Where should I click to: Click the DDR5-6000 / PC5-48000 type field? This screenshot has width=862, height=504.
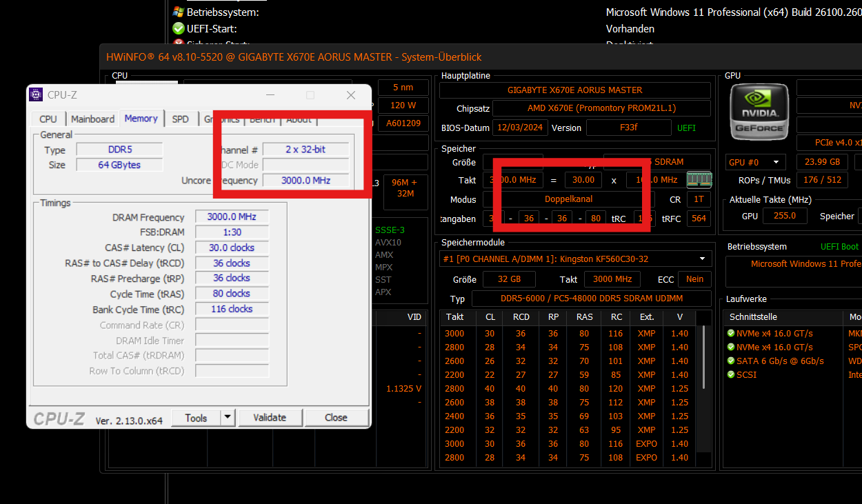(591, 299)
